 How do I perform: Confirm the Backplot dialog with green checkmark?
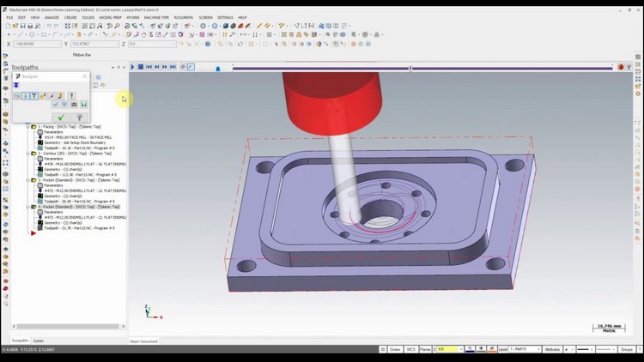(61, 118)
